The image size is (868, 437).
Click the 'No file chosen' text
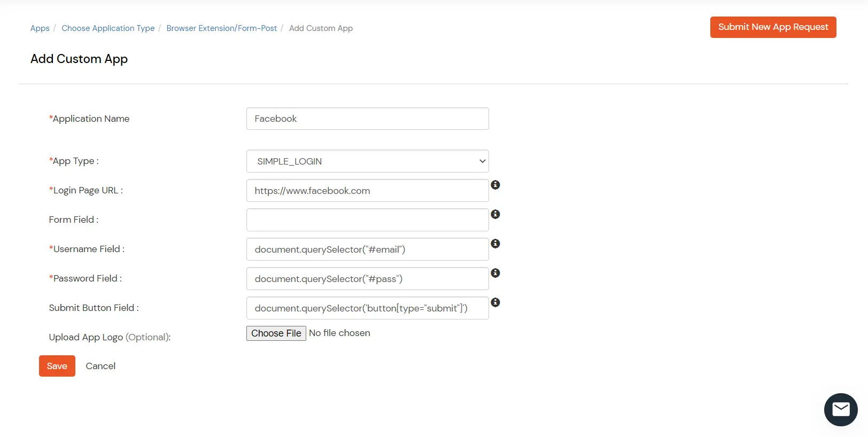pyautogui.click(x=339, y=333)
